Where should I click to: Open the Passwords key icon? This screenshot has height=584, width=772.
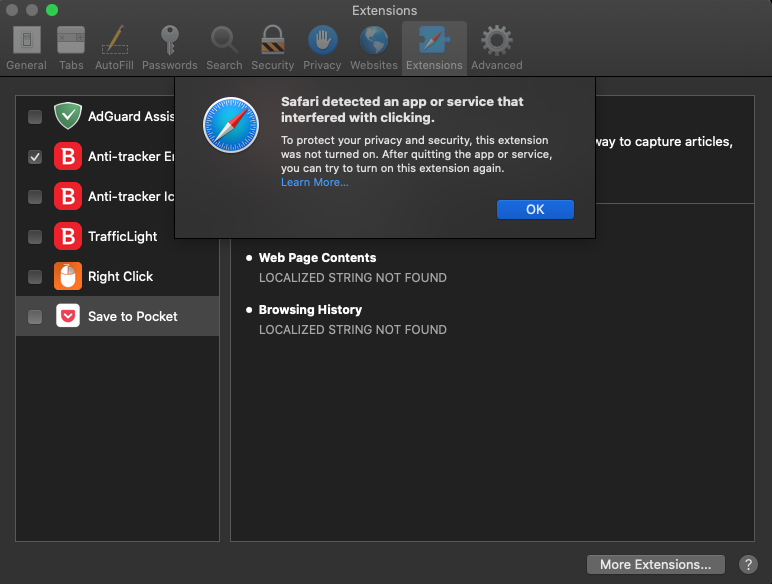pos(169,39)
